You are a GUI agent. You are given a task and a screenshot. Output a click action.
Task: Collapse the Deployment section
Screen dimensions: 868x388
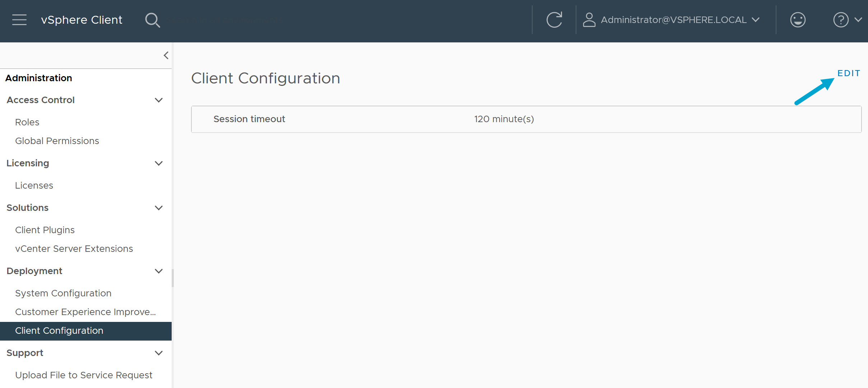click(x=159, y=271)
